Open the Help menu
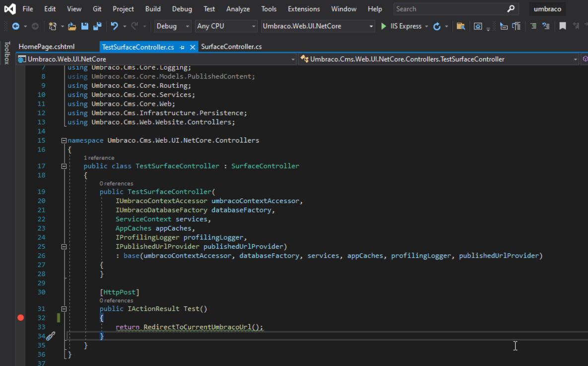The height and width of the screenshot is (366, 588). [x=375, y=8]
